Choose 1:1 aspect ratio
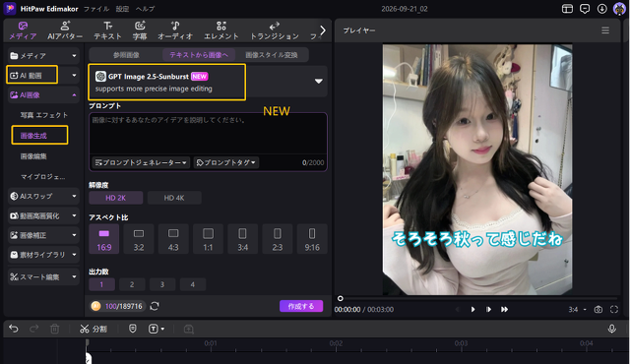This screenshot has width=630, height=364. point(208,239)
